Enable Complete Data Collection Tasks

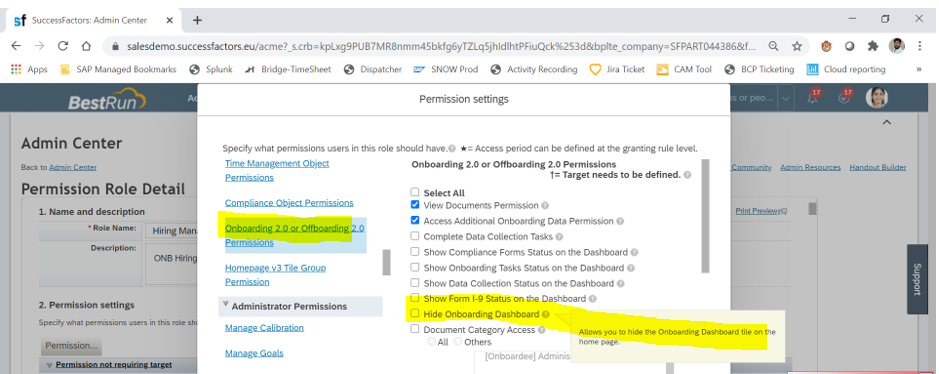pos(414,236)
